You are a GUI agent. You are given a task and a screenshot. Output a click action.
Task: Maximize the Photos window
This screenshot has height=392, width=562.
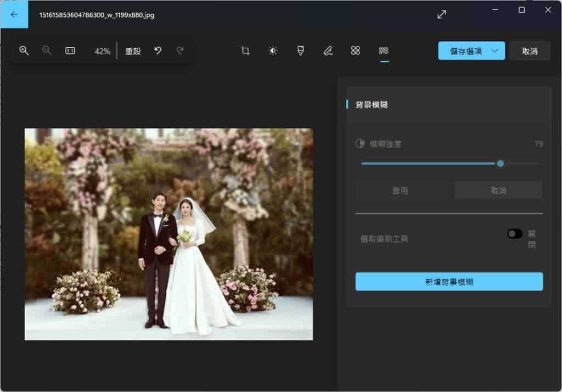522,10
